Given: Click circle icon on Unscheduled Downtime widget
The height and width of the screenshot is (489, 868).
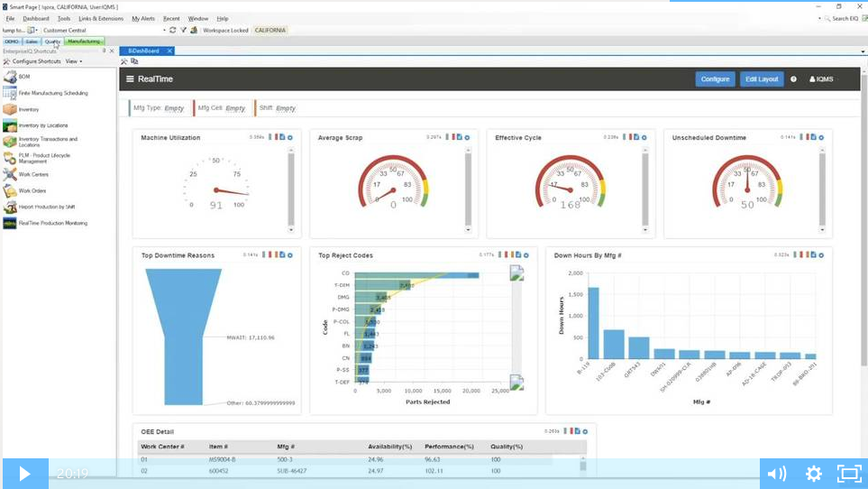Looking at the screenshot, I should pyautogui.click(x=821, y=137).
